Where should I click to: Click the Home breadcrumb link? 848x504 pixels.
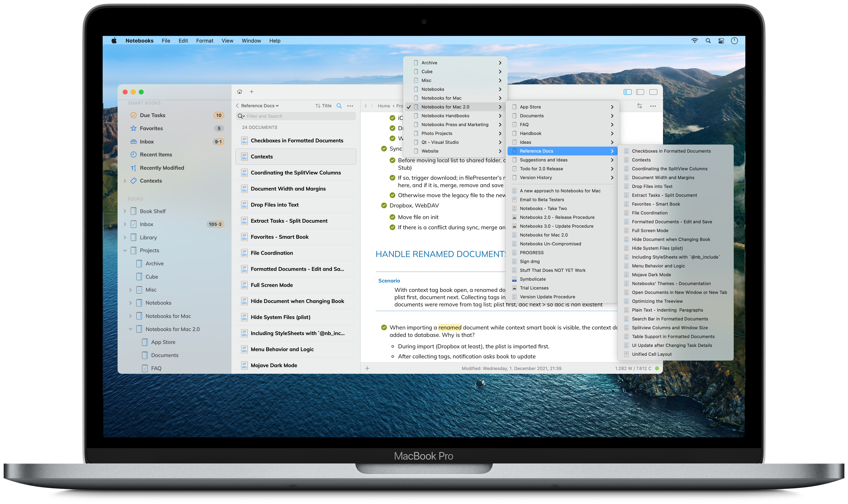tap(384, 106)
